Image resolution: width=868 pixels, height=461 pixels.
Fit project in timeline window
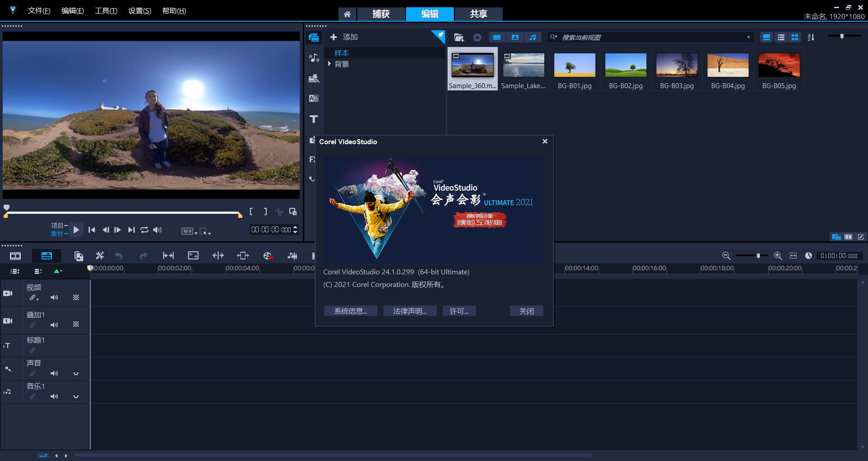[793, 256]
